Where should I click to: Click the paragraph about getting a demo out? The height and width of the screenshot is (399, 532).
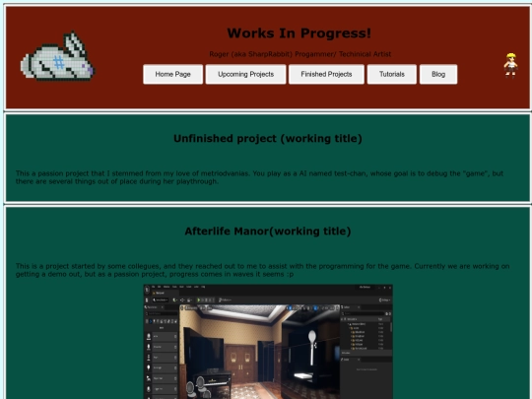coord(263,270)
